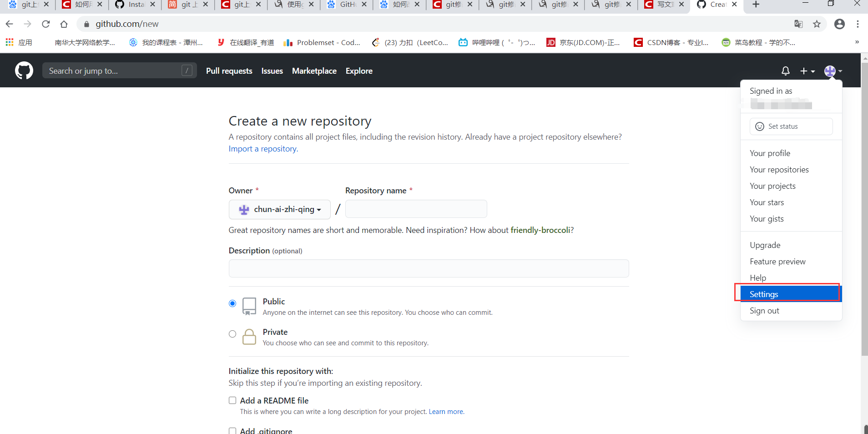The width and height of the screenshot is (868, 434).
Task: Click the Set status button
Action: pos(791,126)
